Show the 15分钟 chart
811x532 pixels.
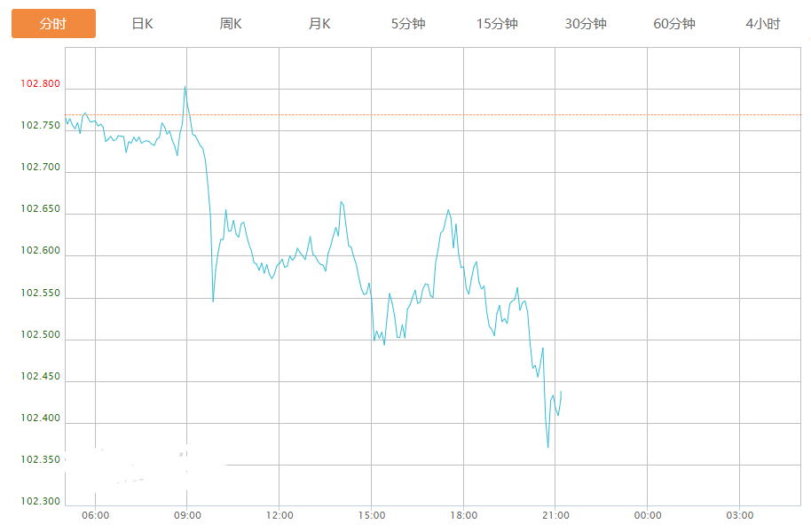tap(497, 24)
